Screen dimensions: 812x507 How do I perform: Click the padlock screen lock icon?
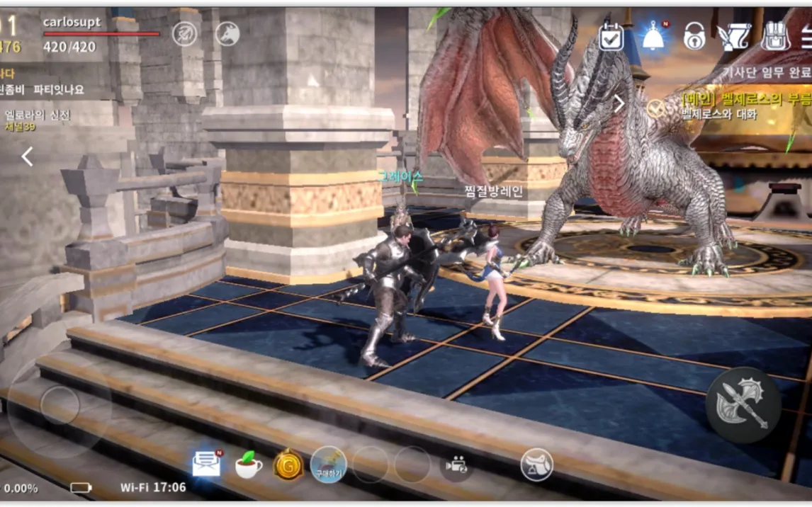[x=694, y=37]
